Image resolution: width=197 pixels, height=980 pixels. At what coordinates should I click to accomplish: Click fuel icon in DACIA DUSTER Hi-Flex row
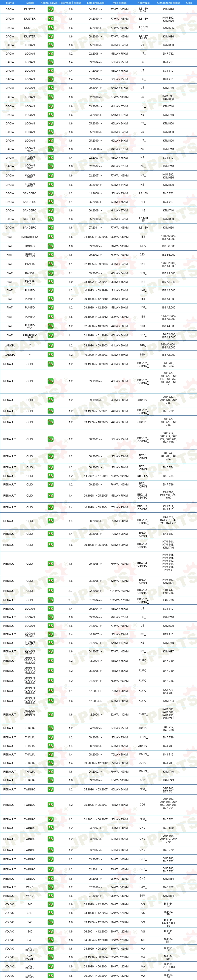coord(50,36)
